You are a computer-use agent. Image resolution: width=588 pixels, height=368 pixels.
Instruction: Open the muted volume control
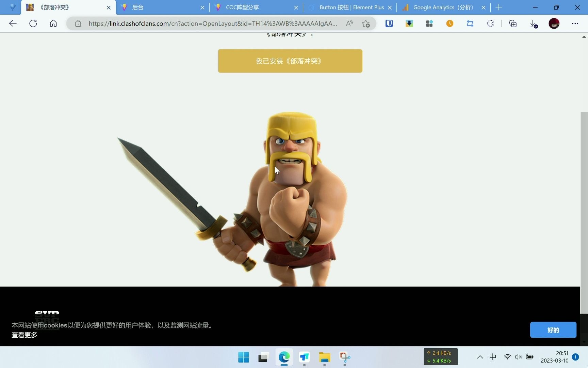point(518,357)
